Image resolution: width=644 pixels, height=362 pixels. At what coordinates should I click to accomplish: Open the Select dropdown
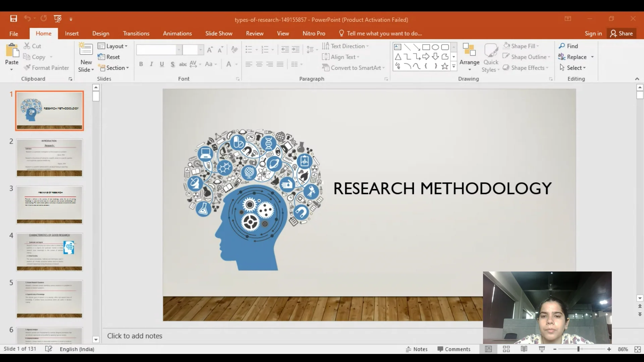click(573, 68)
